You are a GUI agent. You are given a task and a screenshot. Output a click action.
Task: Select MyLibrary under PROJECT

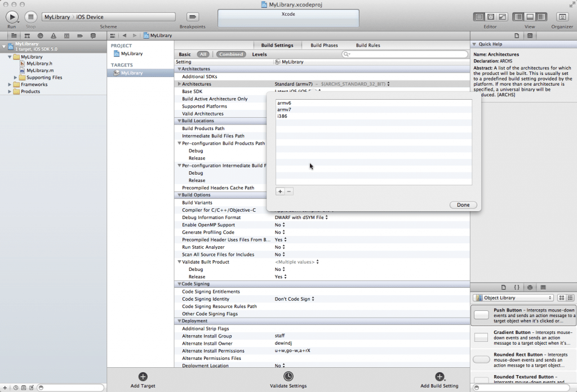pyautogui.click(x=131, y=54)
